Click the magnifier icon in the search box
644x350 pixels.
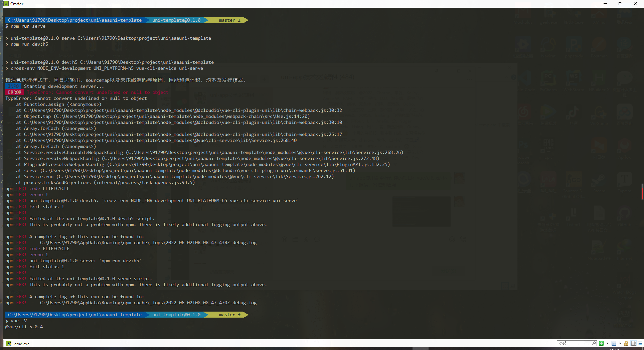pos(594,343)
